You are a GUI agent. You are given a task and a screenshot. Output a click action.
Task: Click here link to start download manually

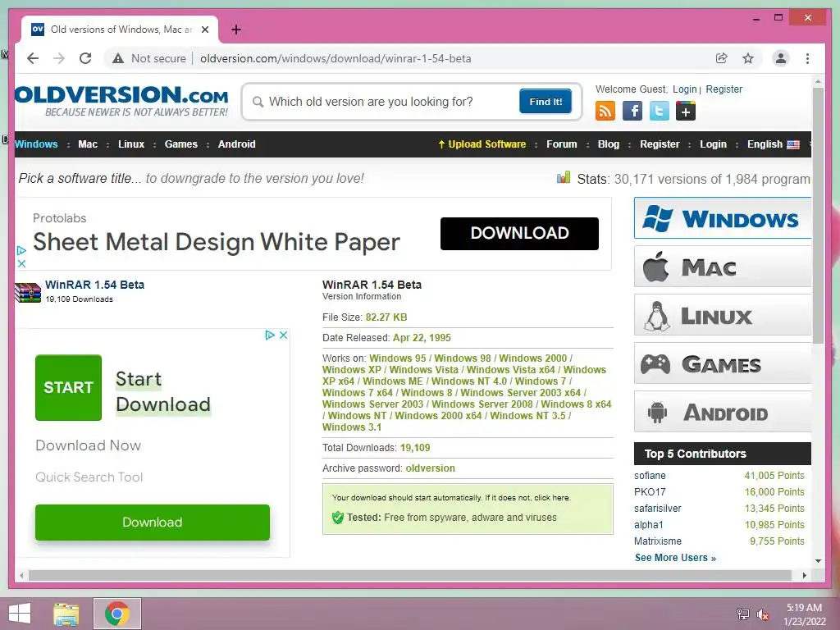click(x=552, y=498)
